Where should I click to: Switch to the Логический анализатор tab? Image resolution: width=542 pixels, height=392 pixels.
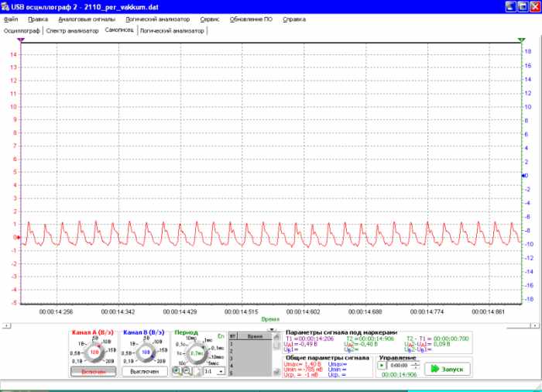tap(172, 31)
